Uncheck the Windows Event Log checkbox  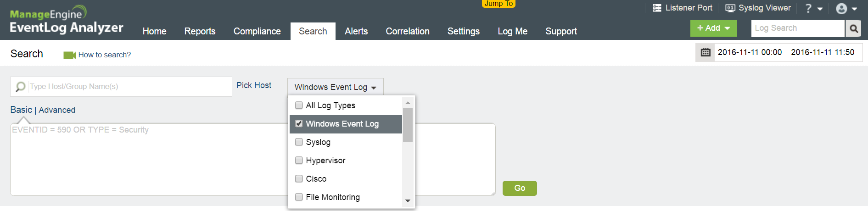click(299, 124)
